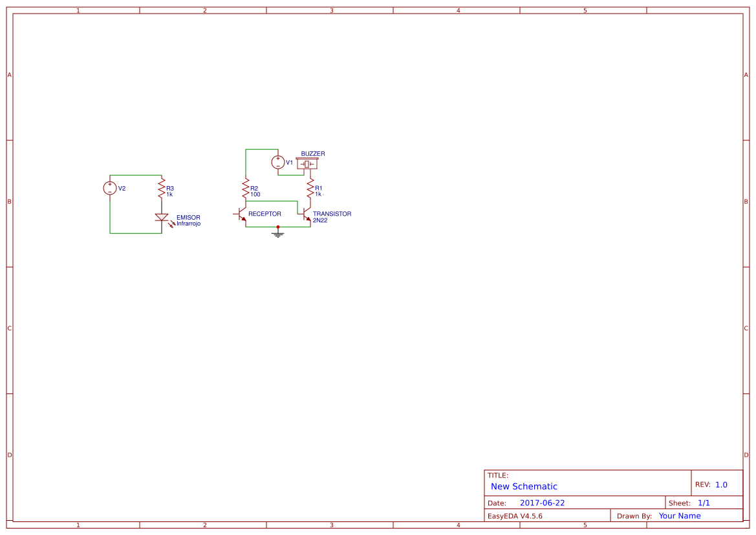Select the R1 1k value label
756x535 pixels.
318,193
